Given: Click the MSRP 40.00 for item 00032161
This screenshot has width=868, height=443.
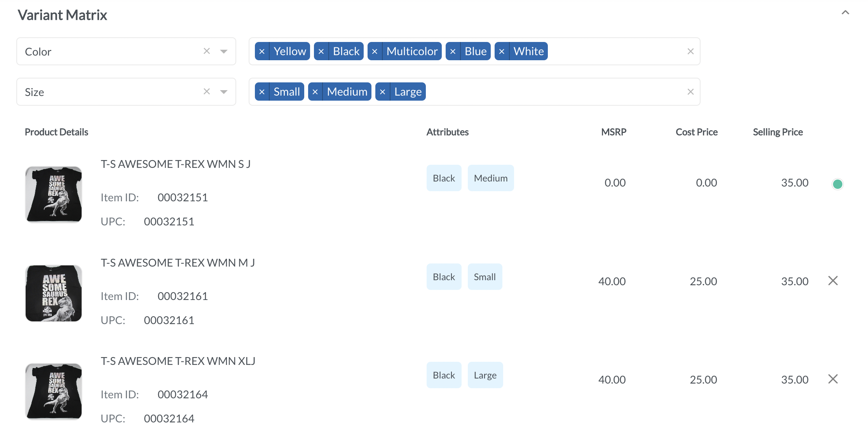Looking at the screenshot, I should 612,281.
